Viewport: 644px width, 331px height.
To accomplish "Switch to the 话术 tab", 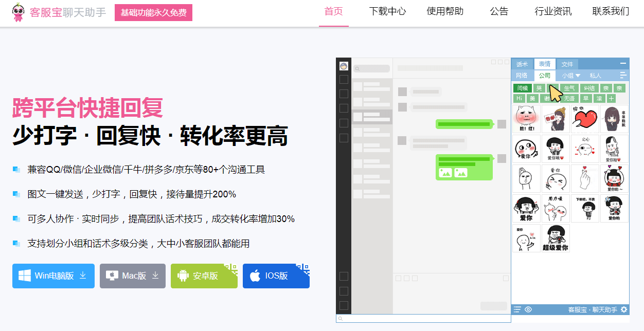I will click(522, 64).
